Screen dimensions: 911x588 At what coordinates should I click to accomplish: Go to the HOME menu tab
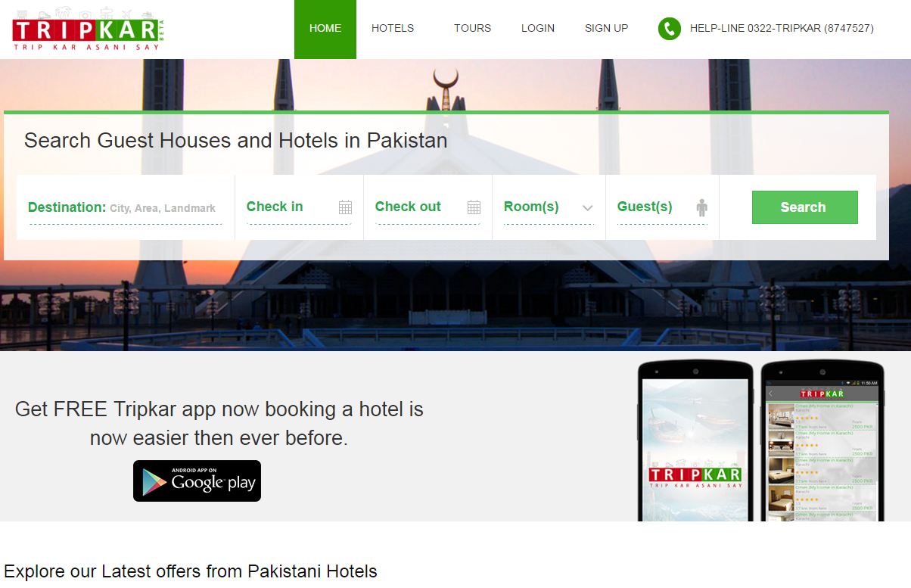point(325,29)
